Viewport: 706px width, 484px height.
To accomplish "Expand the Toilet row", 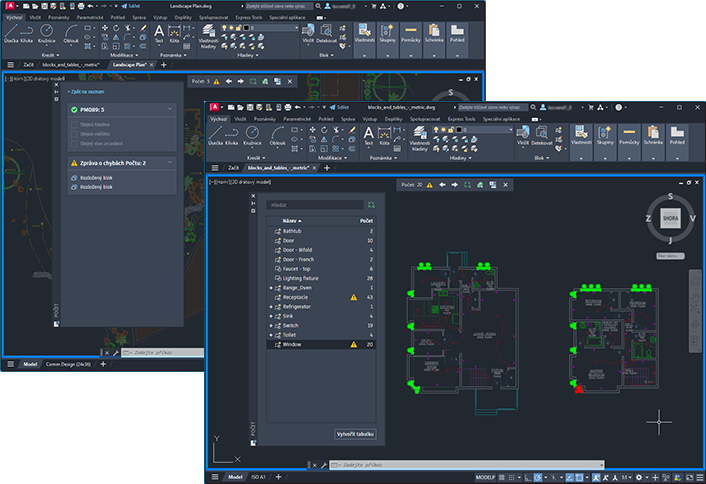I will pos(271,335).
